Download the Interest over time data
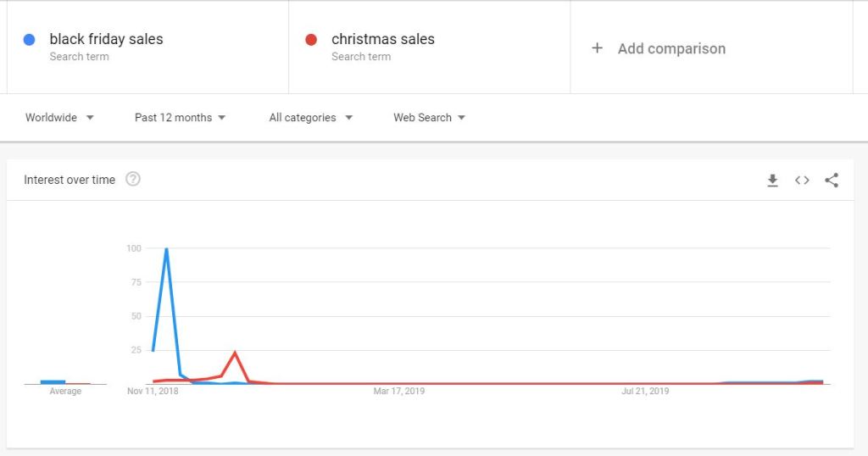 coord(772,181)
